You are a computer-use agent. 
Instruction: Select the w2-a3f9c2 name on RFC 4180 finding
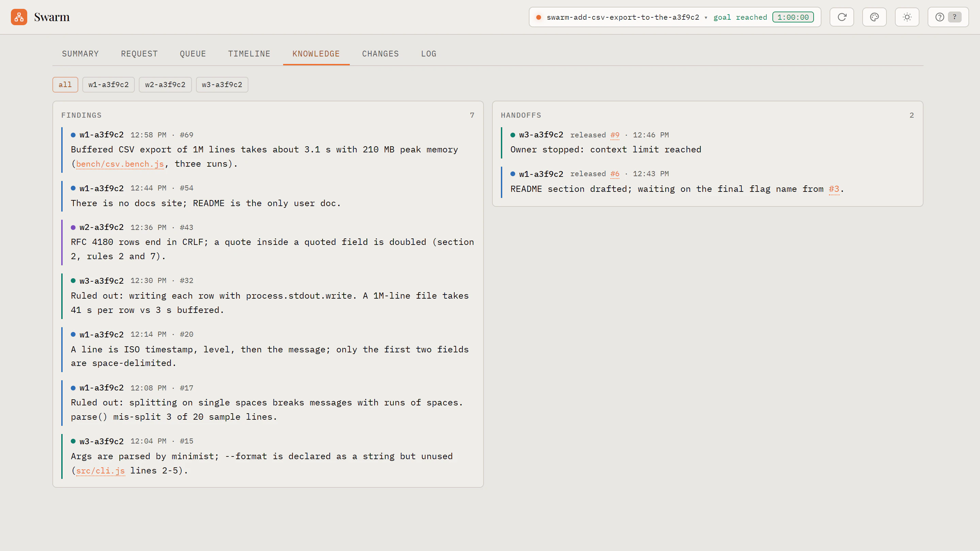pyautogui.click(x=102, y=228)
